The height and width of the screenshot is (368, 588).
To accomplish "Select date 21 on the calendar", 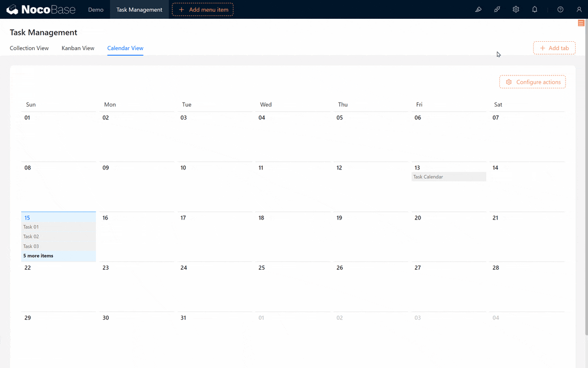I will click(495, 217).
